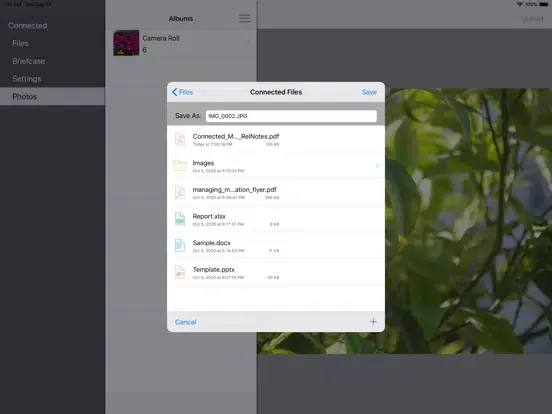This screenshot has width=552, height=414.
Task: Select the Template.pptx file name
Action: click(x=213, y=269)
